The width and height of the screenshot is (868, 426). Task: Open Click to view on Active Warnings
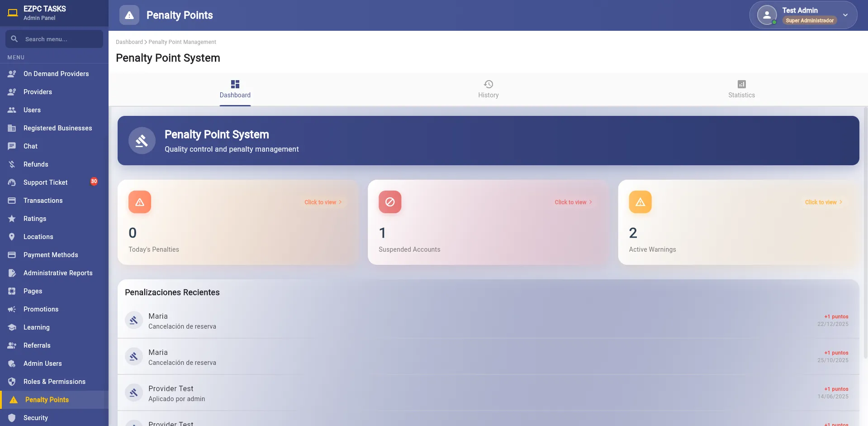pos(823,202)
